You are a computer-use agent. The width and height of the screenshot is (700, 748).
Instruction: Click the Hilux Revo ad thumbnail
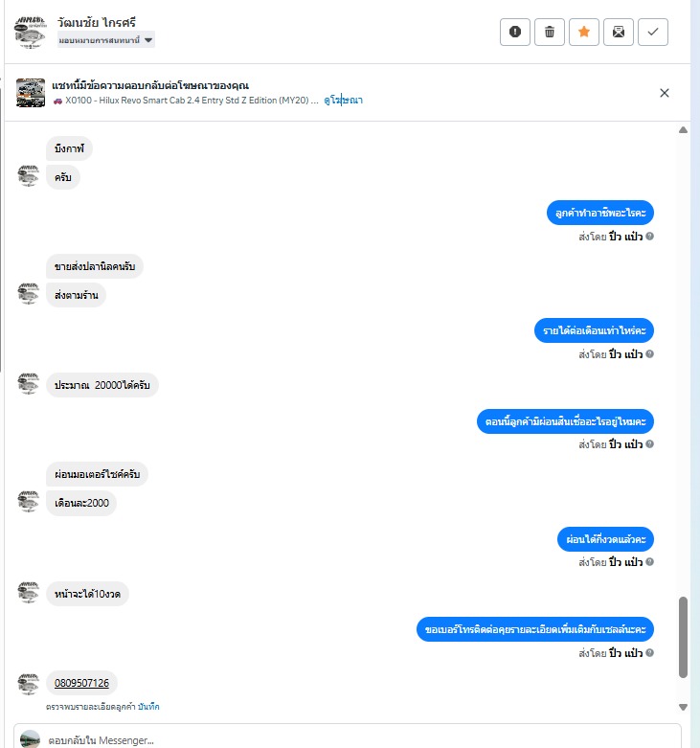click(x=31, y=93)
